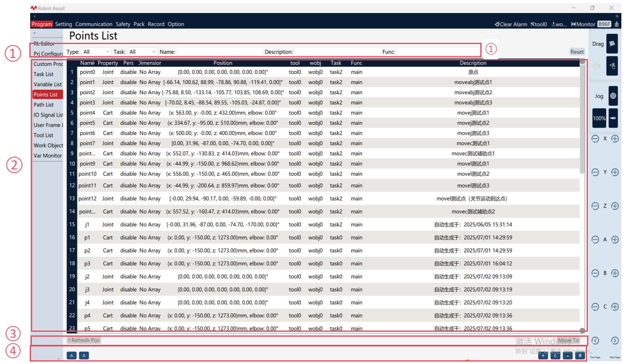This screenshot has height=364, width=623.
Task: Decrease Z axis with minus jog button
Action: (595, 206)
